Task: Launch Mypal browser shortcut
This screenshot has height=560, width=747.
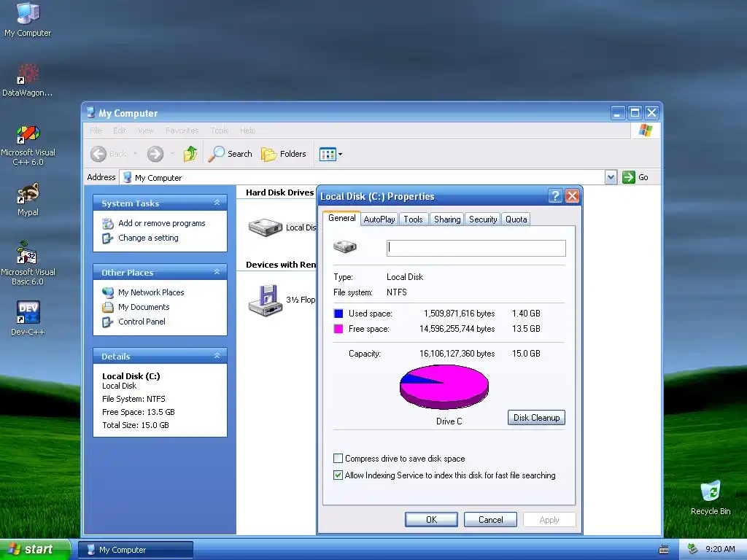Action: pyautogui.click(x=28, y=200)
